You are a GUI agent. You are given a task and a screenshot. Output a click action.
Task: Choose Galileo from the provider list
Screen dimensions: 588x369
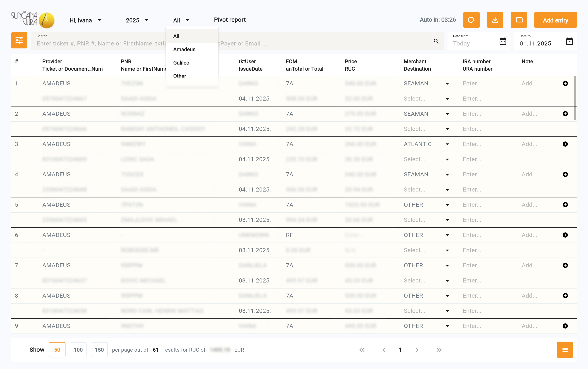pos(181,63)
